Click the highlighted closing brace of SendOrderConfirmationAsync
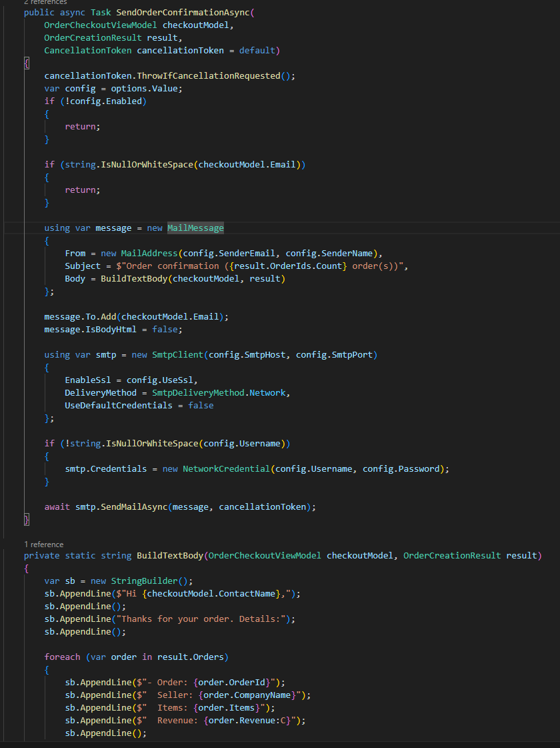560x748 pixels. 27,519
